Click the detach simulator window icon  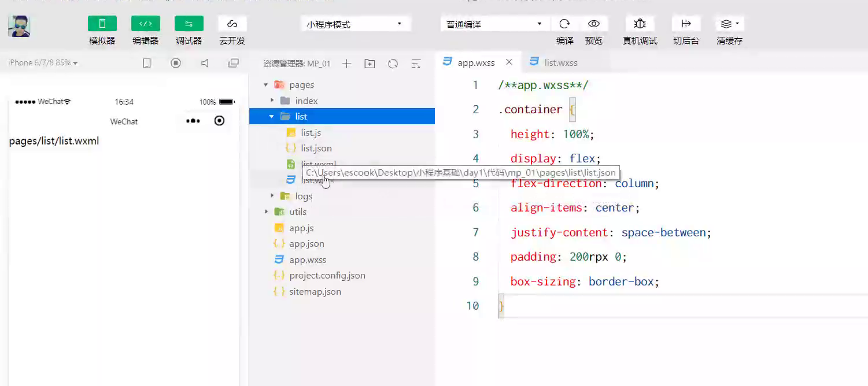(x=234, y=63)
